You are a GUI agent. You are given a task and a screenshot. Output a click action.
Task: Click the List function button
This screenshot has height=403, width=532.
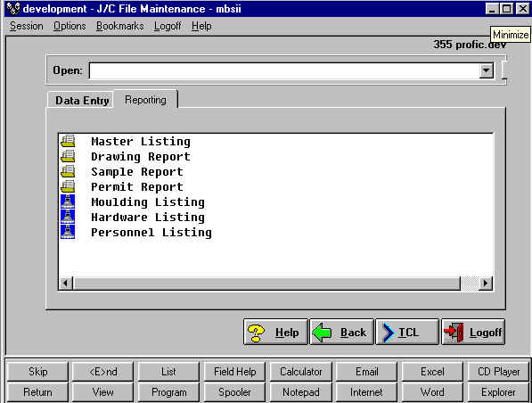(168, 372)
